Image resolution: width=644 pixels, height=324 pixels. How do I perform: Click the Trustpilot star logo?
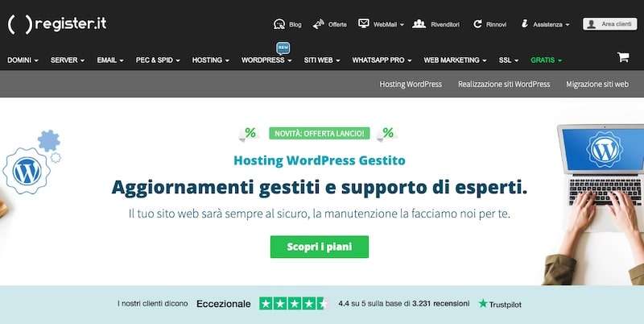482,303
